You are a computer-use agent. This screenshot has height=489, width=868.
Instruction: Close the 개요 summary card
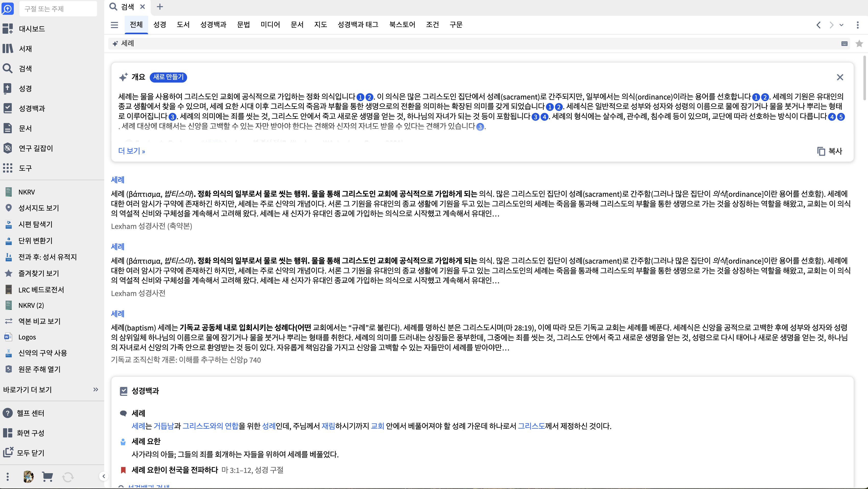(x=840, y=77)
